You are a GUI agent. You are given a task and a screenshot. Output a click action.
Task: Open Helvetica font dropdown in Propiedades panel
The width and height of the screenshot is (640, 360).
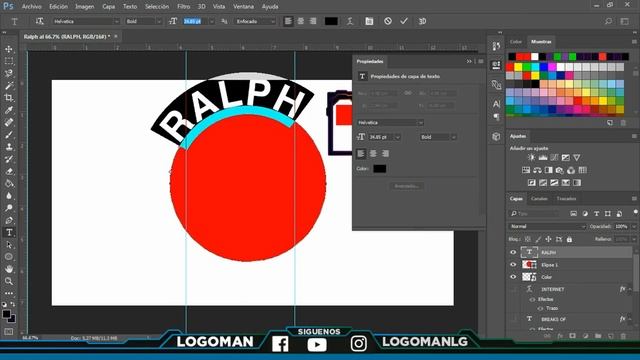(390, 122)
